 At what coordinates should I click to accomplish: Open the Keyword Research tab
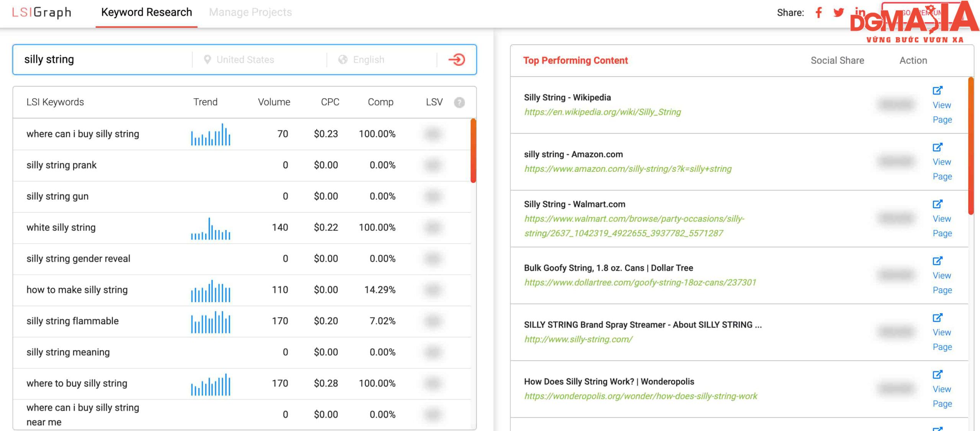147,12
